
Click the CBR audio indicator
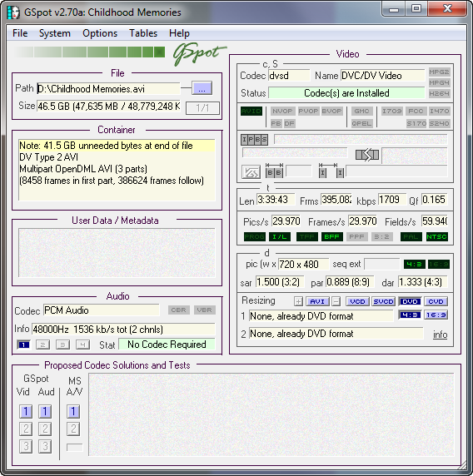pos(179,310)
